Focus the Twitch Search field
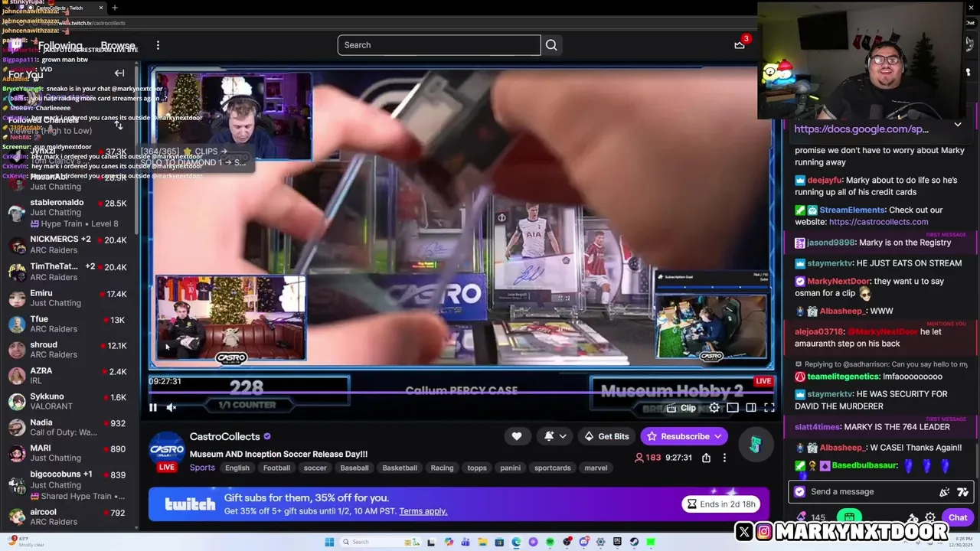Screen dimensions: 980x551 pos(439,45)
